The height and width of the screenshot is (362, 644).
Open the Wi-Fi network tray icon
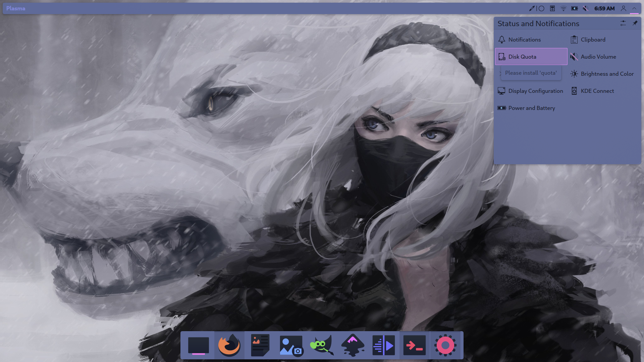click(563, 8)
